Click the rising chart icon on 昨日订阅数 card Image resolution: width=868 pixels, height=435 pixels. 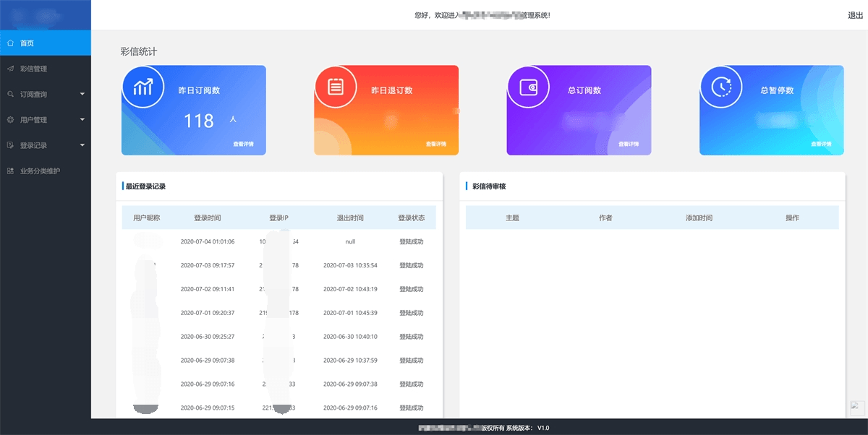pos(143,87)
